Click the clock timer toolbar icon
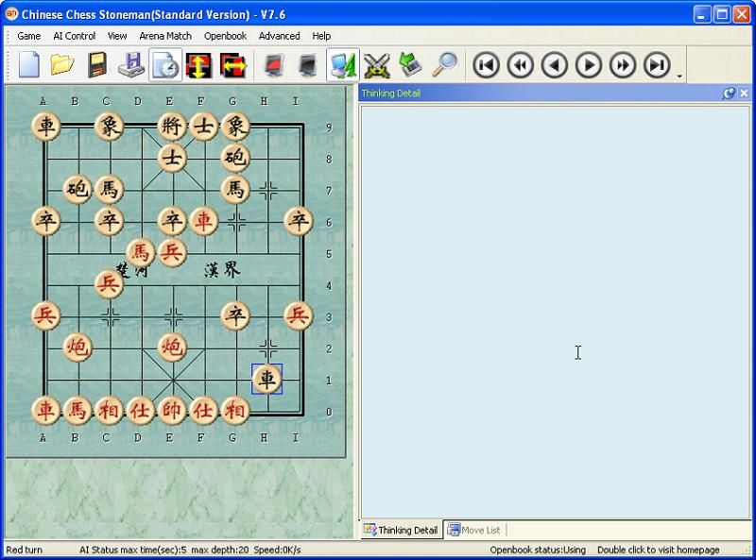 click(164, 64)
